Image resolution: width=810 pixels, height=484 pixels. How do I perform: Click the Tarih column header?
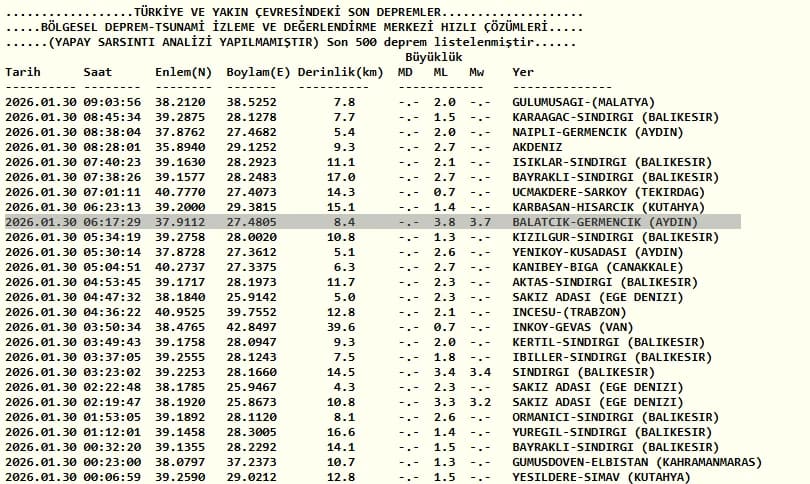tap(22, 72)
